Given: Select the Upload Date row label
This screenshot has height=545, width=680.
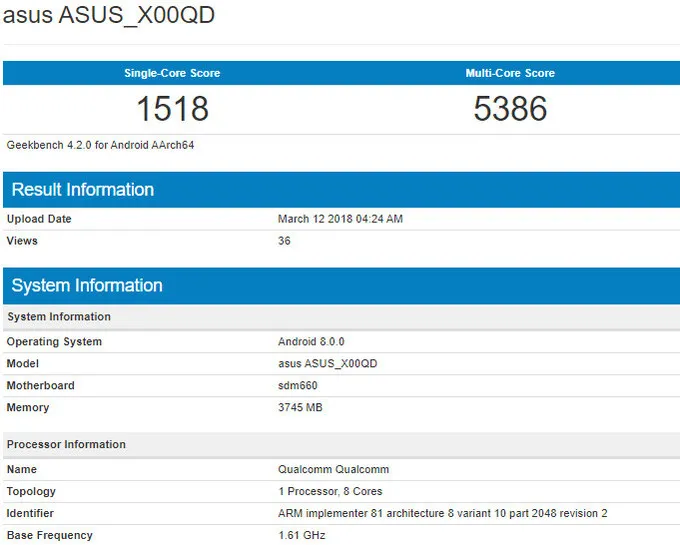Looking at the screenshot, I should [39, 219].
